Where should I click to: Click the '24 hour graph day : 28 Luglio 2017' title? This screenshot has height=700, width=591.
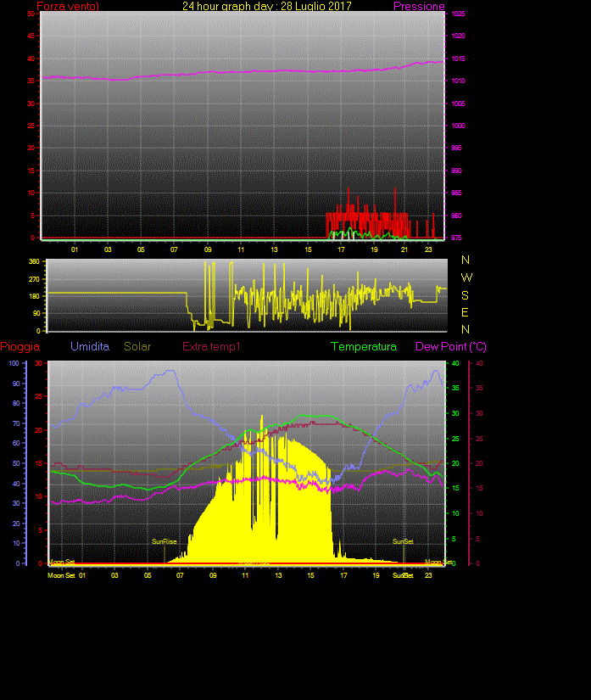click(267, 6)
